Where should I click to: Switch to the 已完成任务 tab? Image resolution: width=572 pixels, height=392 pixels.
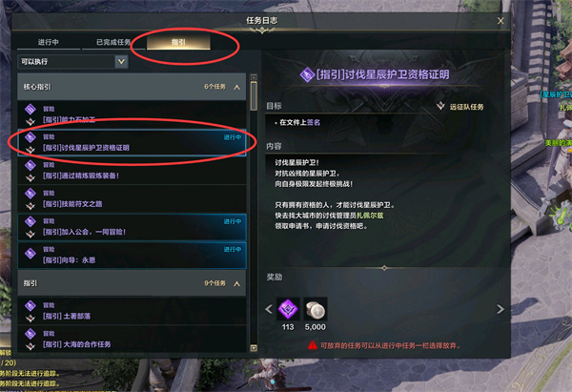113,42
